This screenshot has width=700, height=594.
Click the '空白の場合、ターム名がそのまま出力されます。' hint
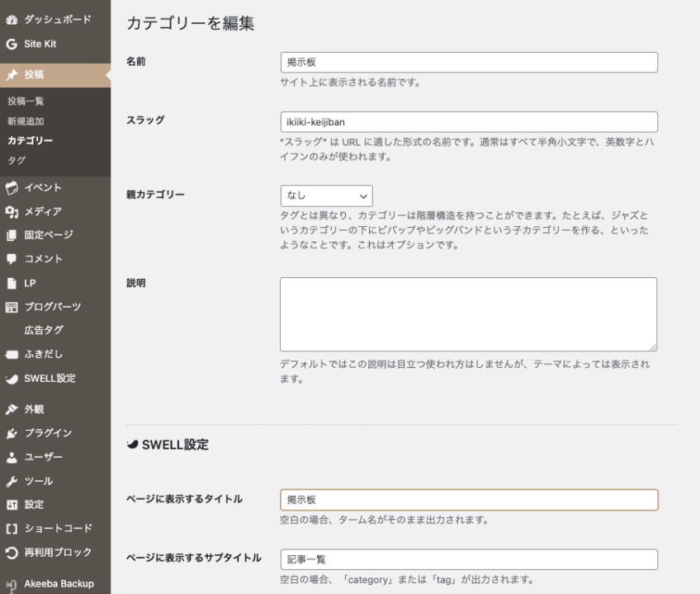385,520
